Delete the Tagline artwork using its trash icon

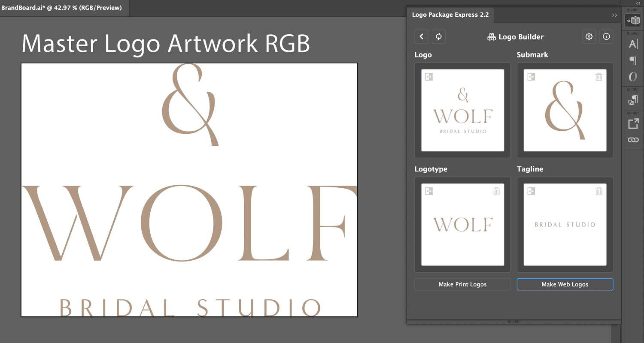coord(599,191)
